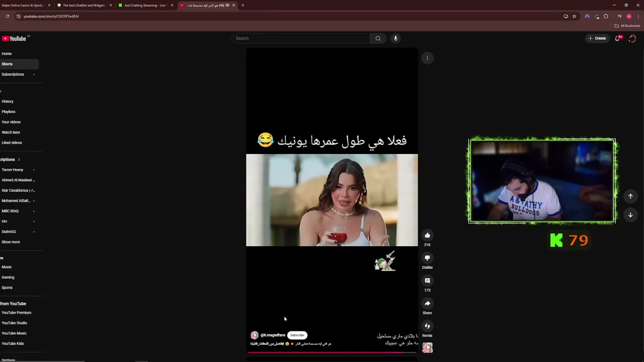The width and height of the screenshot is (644, 362).
Task: Switch to The best ChatBot and Widgets tab
Action: coord(84,5)
